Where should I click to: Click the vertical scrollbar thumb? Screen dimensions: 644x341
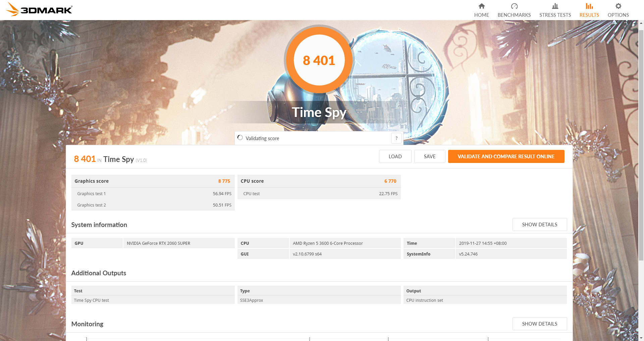[x=641, y=144]
